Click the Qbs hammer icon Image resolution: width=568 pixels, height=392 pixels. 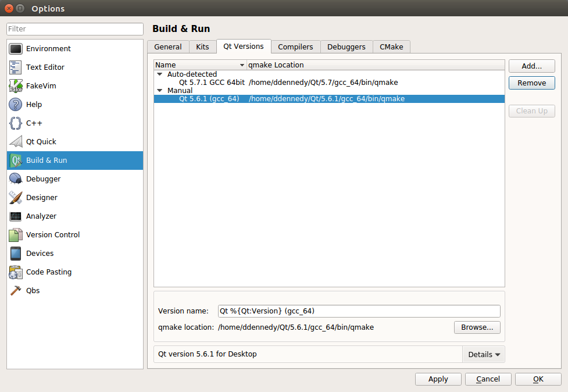16,291
